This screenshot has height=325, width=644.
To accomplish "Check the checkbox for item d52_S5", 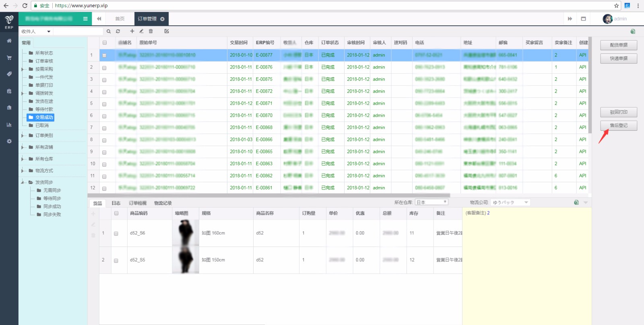I will pyautogui.click(x=116, y=261).
